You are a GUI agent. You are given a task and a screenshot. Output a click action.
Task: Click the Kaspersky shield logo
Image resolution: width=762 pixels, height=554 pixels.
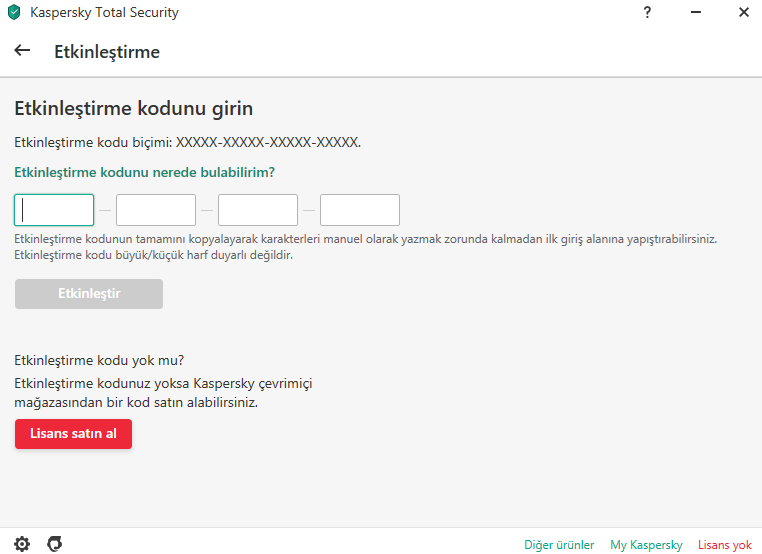tap(14, 12)
